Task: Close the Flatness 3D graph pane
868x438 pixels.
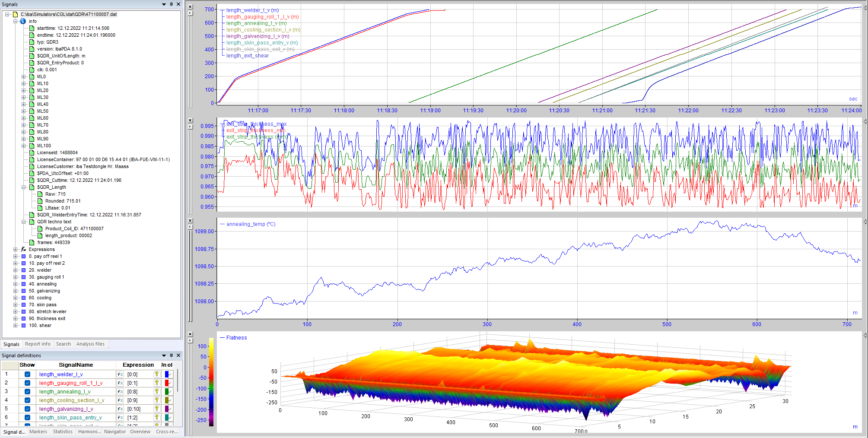Action: pos(190,334)
